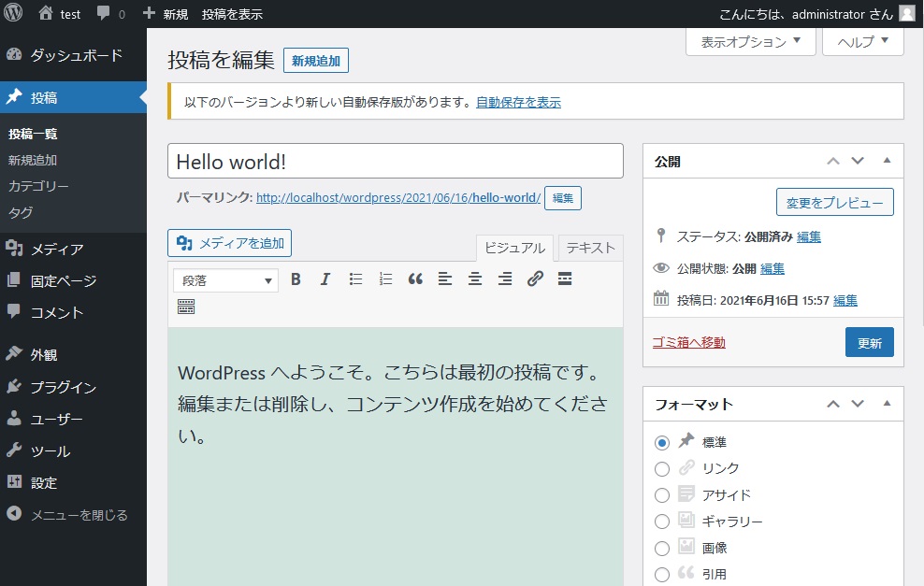Edit the ステータス via its 編集 link
The width and height of the screenshot is (924, 586).
coord(808,236)
